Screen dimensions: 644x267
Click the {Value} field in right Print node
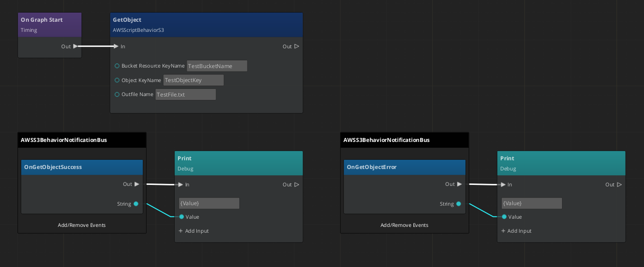pyautogui.click(x=532, y=203)
